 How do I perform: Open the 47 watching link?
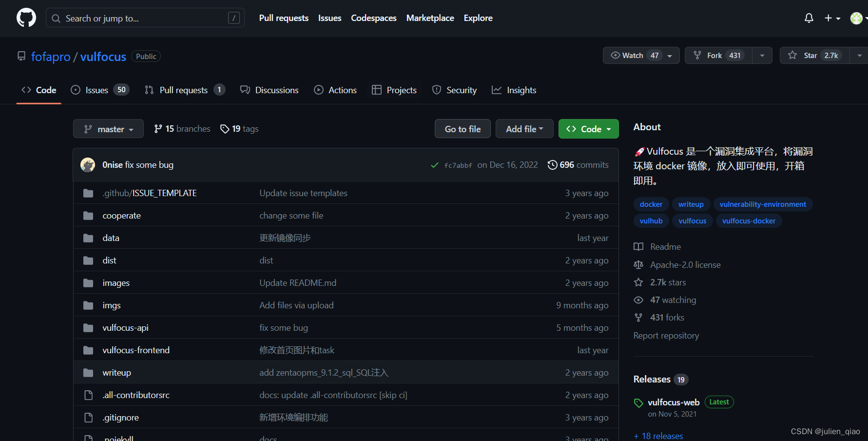(665, 300)
